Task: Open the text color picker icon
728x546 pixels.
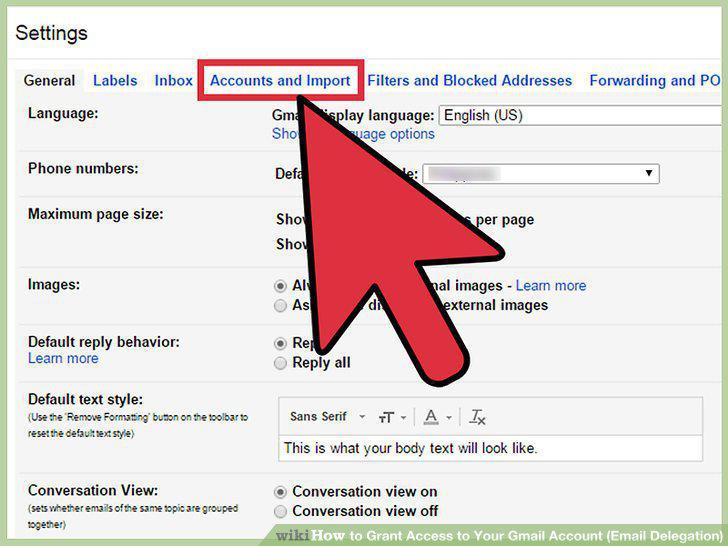Action: point(431,417)
